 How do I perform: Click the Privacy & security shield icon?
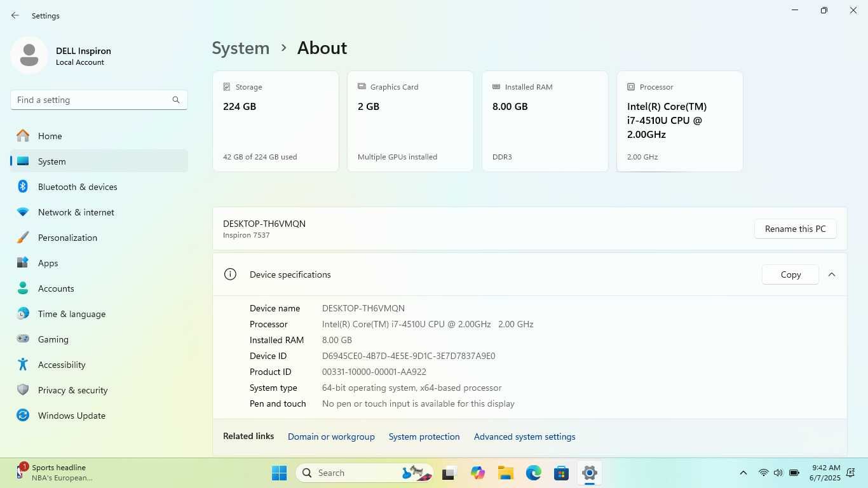(x=23, y=390)
